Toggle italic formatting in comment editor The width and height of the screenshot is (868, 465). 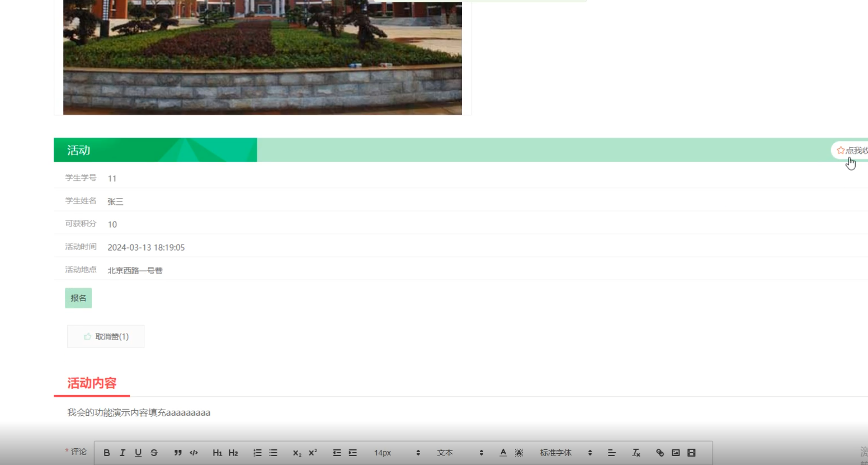point(122,453)
